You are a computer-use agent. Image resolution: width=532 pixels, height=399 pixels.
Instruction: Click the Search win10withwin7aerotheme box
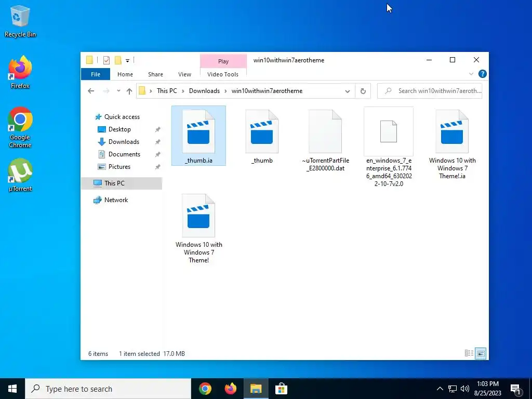tap(430, 91)
